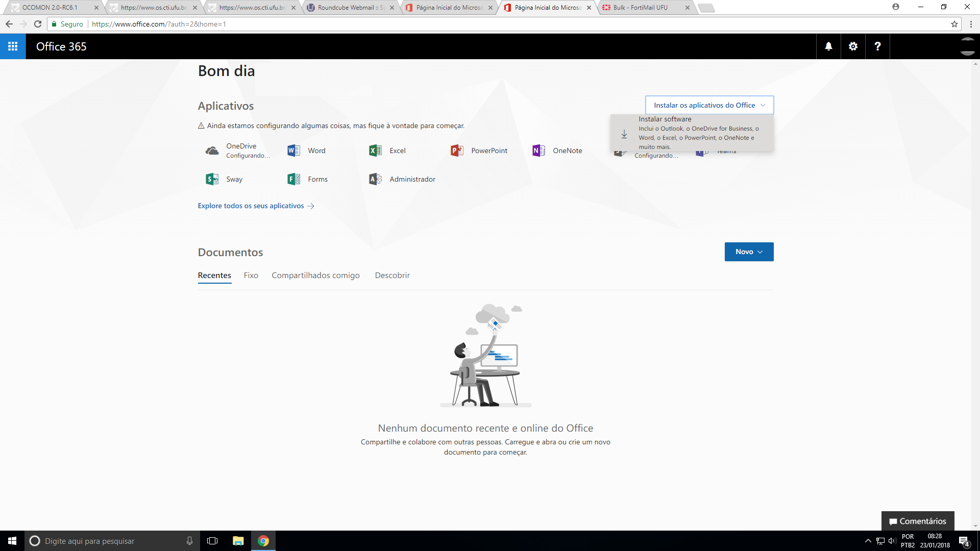Click the Chrome profile person icon
980x551 pixels.
(895, 7)
